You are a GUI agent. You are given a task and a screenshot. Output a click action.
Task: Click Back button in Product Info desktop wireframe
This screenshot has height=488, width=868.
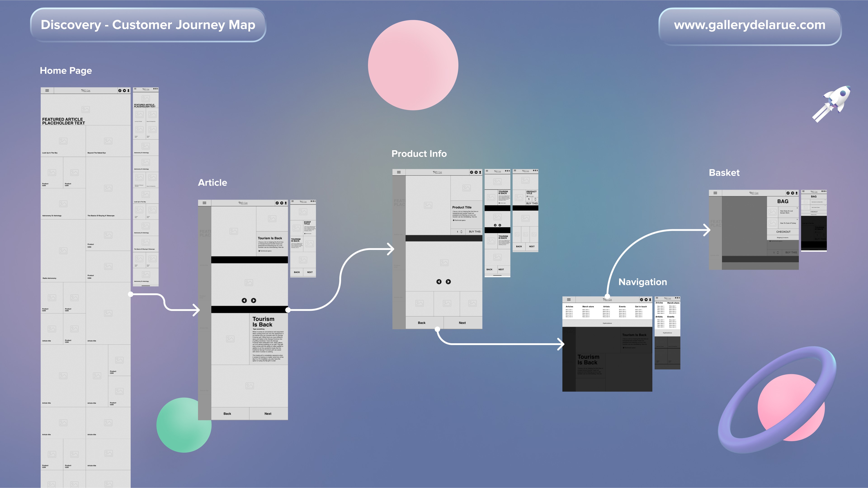pyautogui.click(x=425, y=323)
